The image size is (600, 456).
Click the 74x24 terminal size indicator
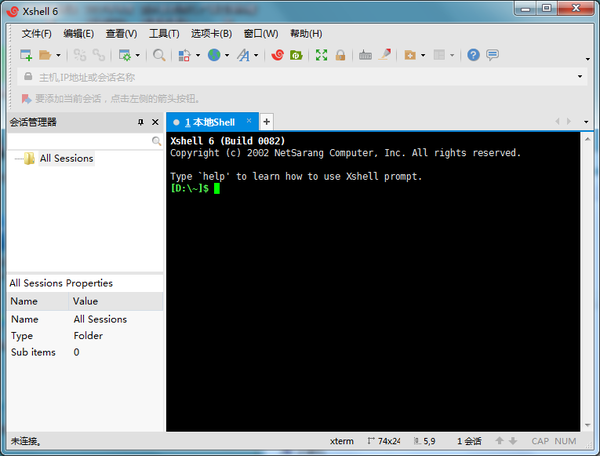pos(384,441)
